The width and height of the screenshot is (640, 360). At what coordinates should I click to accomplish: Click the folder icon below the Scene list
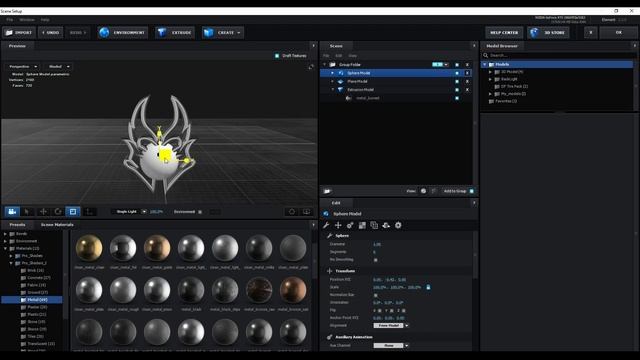(x=327, y=191)
